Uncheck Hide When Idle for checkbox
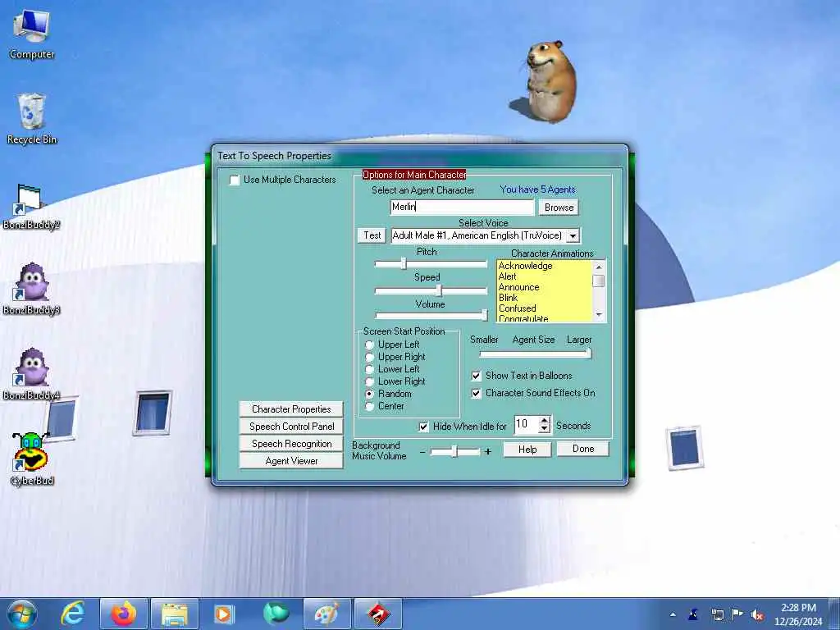Viewport: 840px width, 630px height. 423,427
